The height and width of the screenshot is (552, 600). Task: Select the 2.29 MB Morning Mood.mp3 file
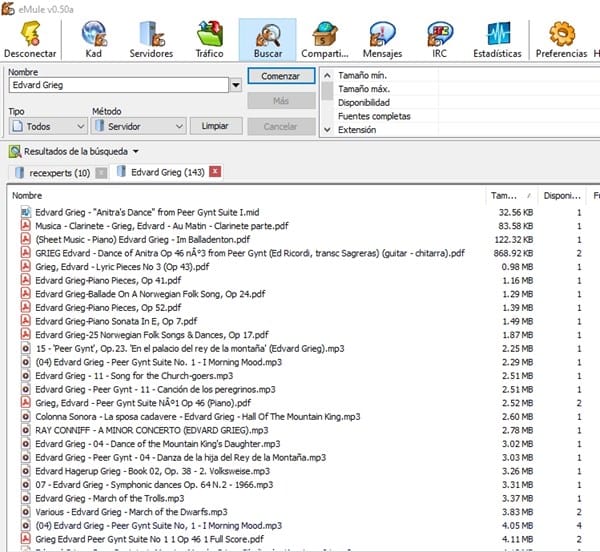tap(158, 362)
